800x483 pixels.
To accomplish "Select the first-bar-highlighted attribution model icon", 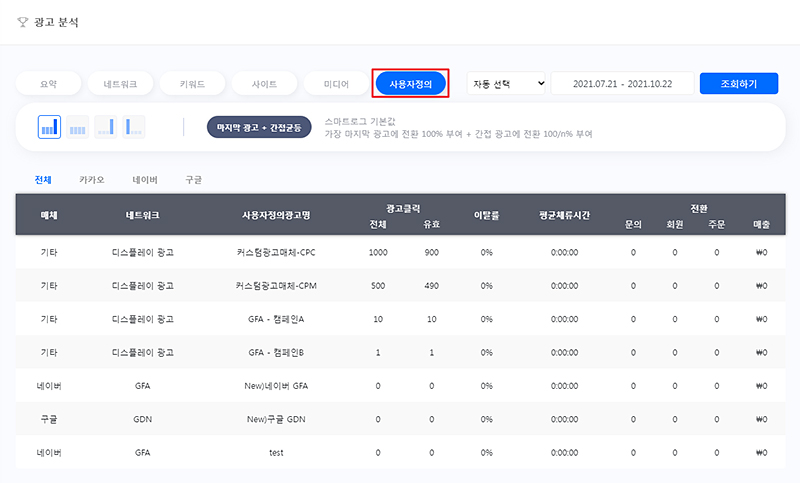I will [x=134, y=127].
